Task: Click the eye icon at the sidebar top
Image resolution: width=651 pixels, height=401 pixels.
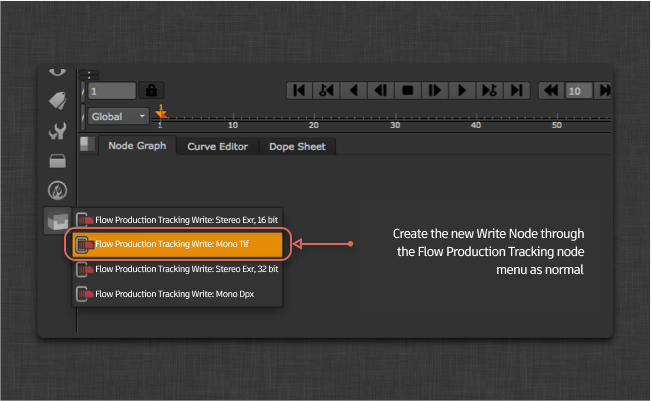Action: [x=57, y=71]
